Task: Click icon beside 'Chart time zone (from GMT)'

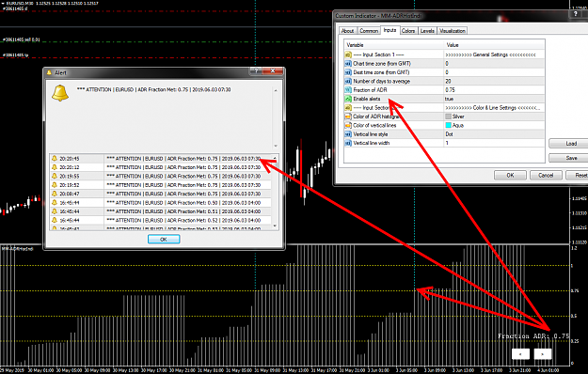Action: click(348, 64)
